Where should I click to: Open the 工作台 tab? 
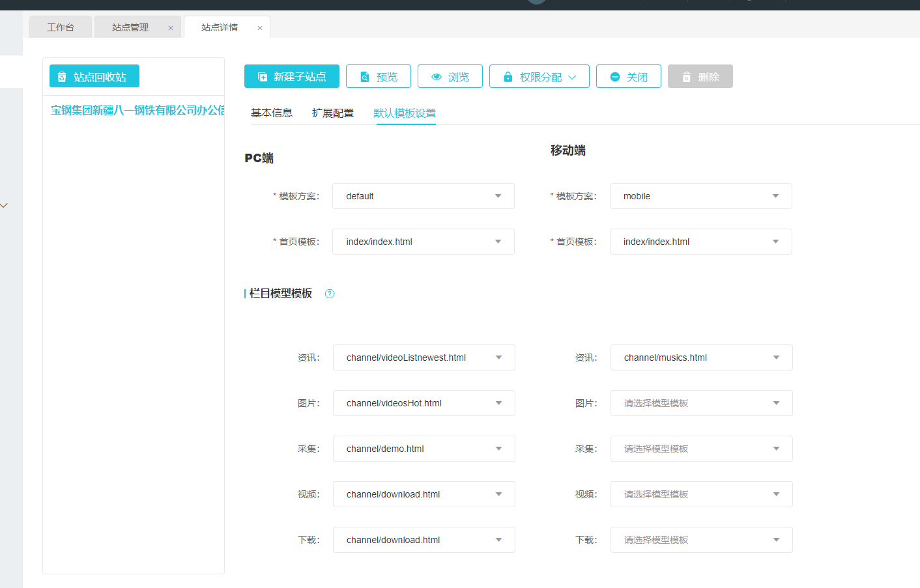point(61,27)
